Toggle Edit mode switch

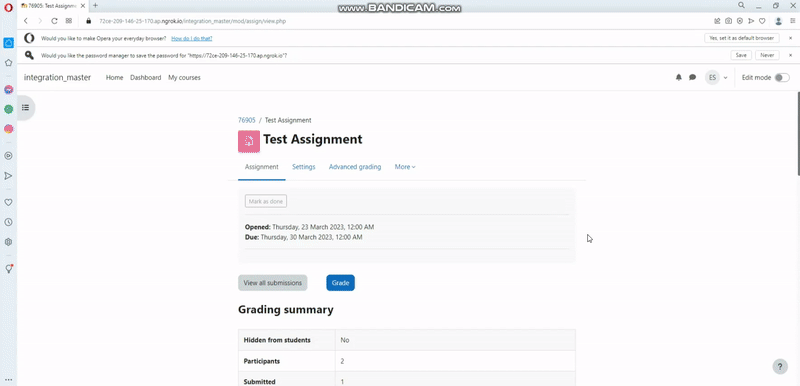pos(782,78)
